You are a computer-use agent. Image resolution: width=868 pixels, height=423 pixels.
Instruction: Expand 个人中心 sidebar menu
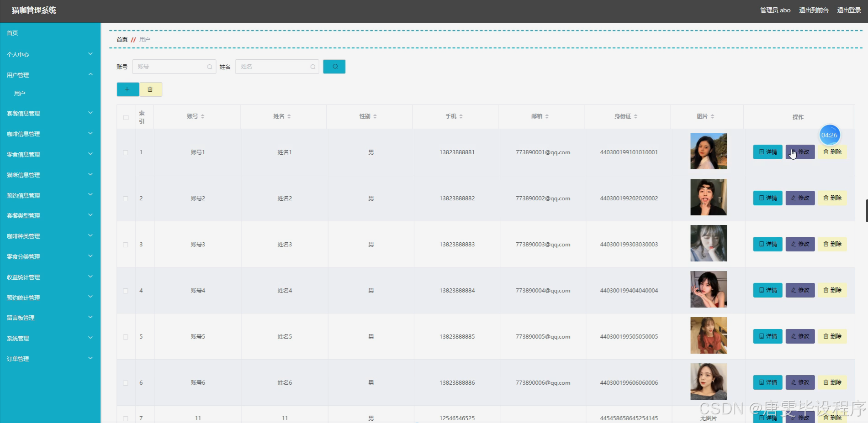(50, 54)
